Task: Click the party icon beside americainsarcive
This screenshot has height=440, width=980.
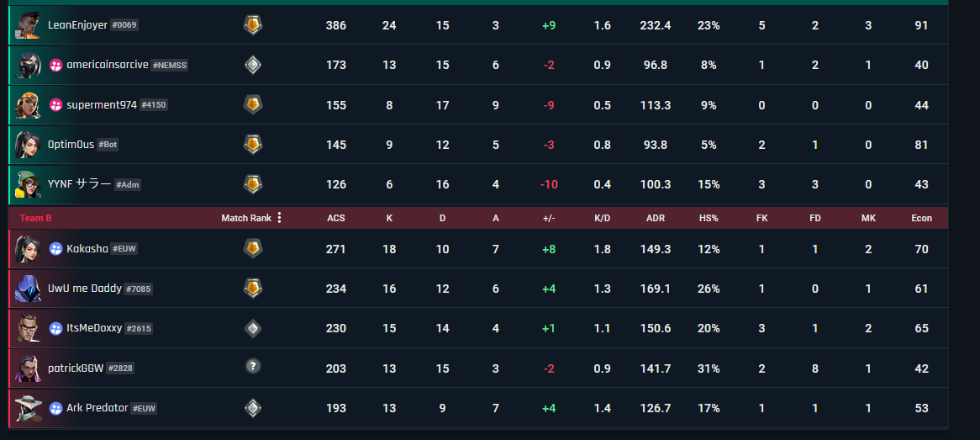Action: coord(55,65)
